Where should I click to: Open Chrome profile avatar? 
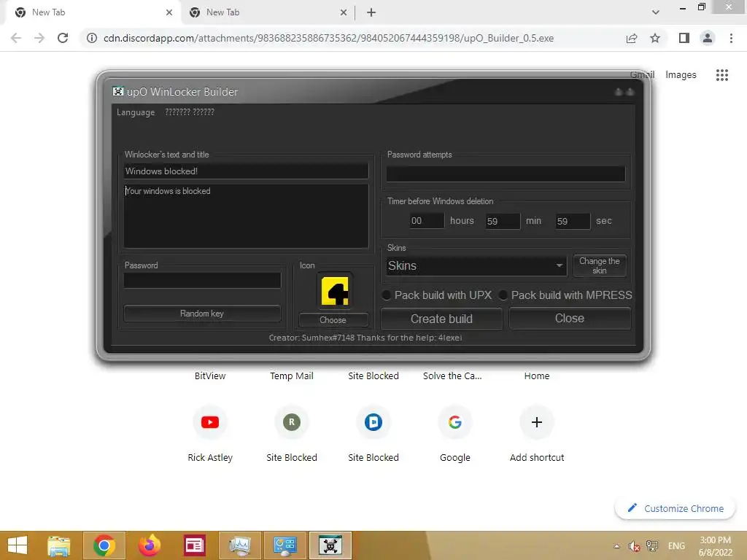coord(708,38)
